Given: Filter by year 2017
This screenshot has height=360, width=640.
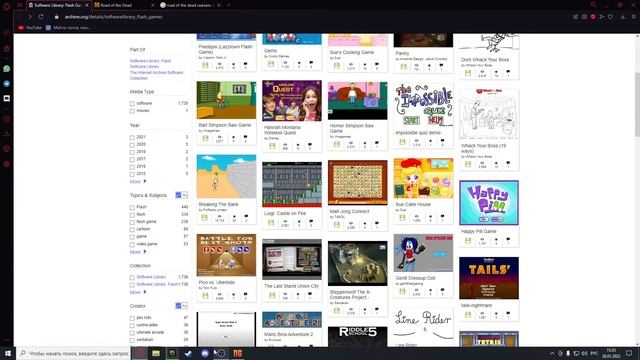Looking at the screenshot, I should [x=132, y=160].
